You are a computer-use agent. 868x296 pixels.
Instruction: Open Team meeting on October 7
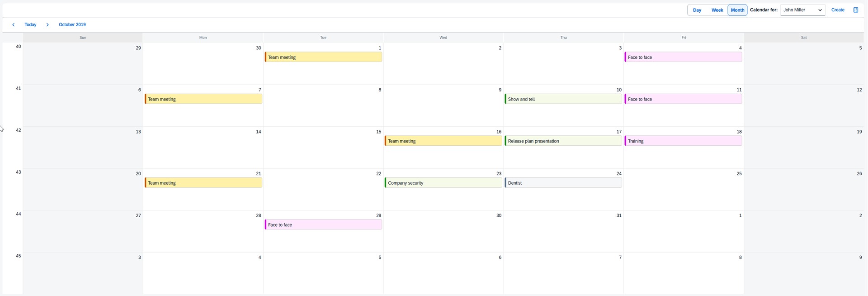[203, 99]
